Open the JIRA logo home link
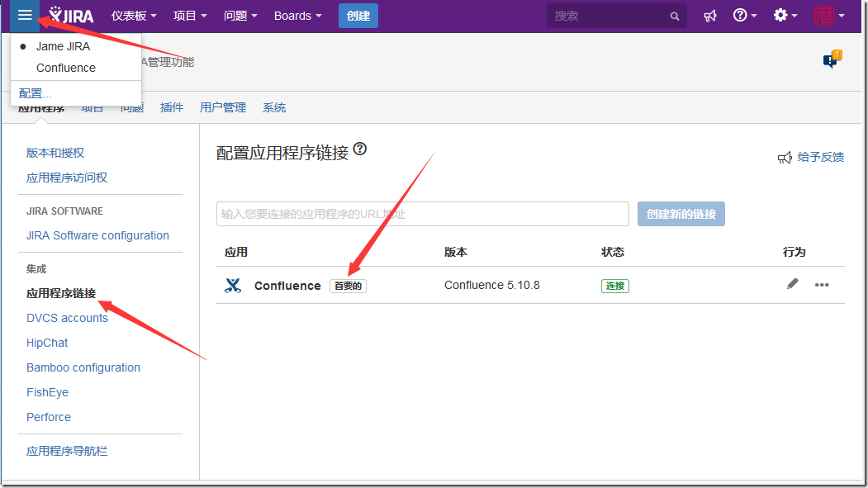Viewport: 868px width, 488px height. [x=71, y=16]
